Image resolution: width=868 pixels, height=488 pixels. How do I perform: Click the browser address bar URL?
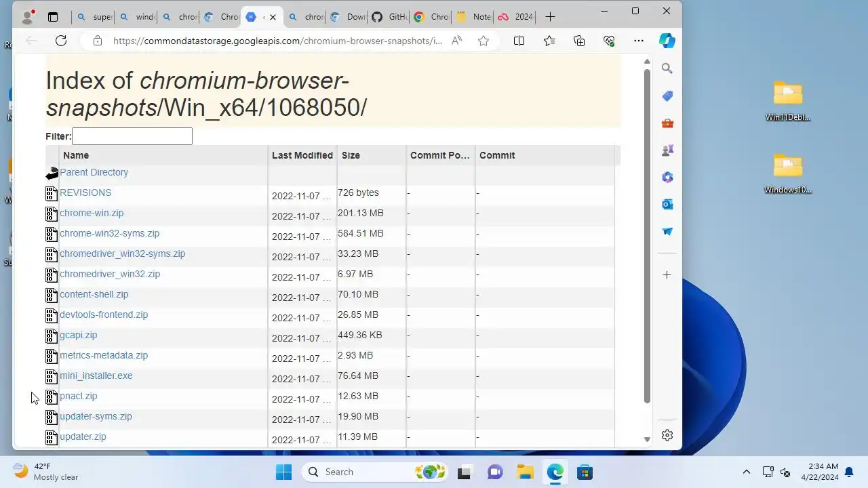click(277, 41)
